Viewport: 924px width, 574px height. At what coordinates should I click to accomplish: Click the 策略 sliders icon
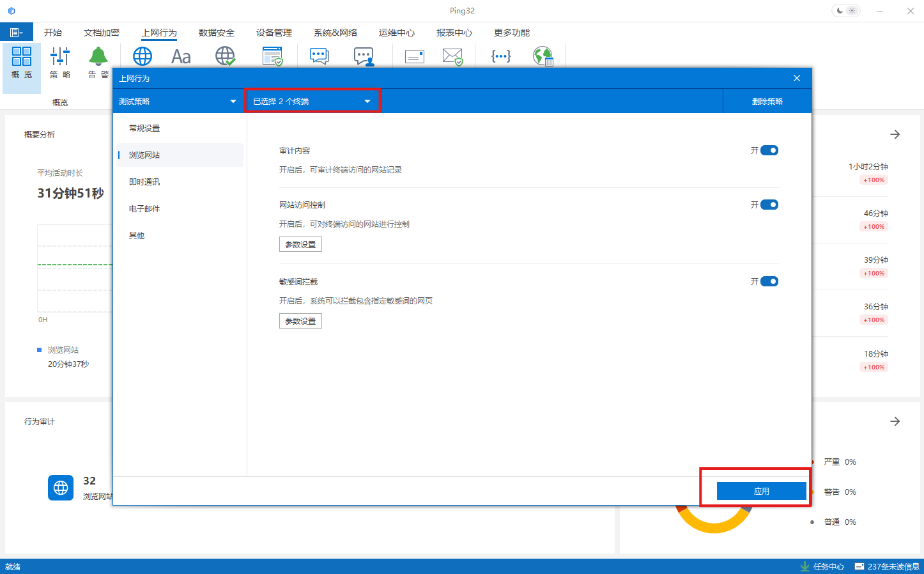coord(60,62)
